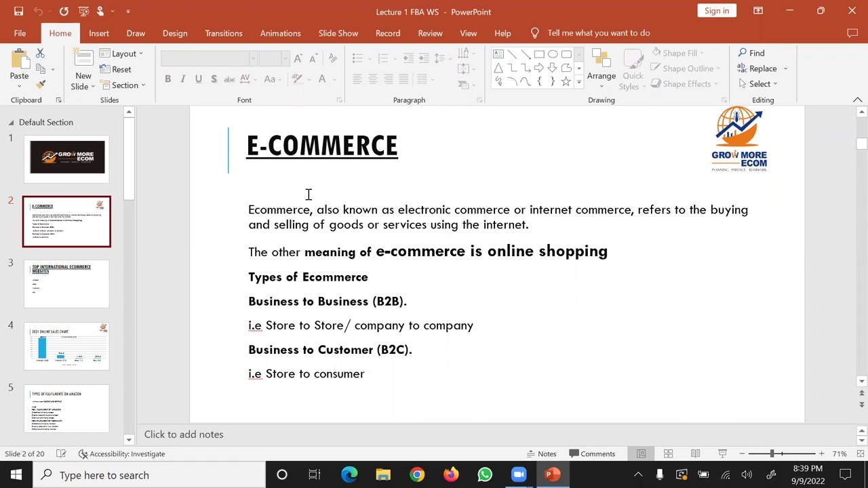Open Quick Styles gallery

633,70
